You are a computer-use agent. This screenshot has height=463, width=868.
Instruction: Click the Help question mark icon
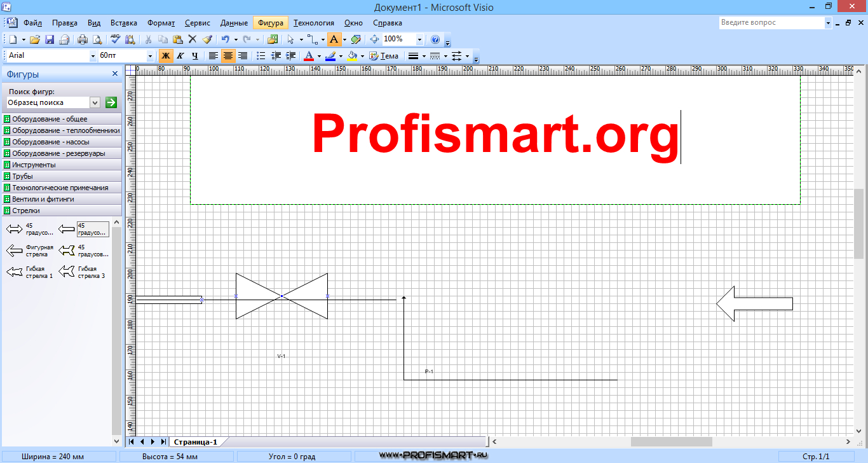(x=435, y=39)
